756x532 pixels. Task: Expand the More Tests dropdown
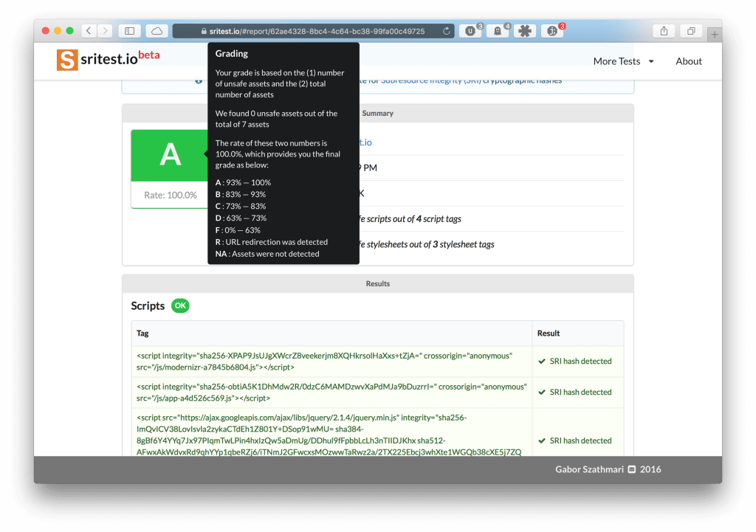point(623,61)
